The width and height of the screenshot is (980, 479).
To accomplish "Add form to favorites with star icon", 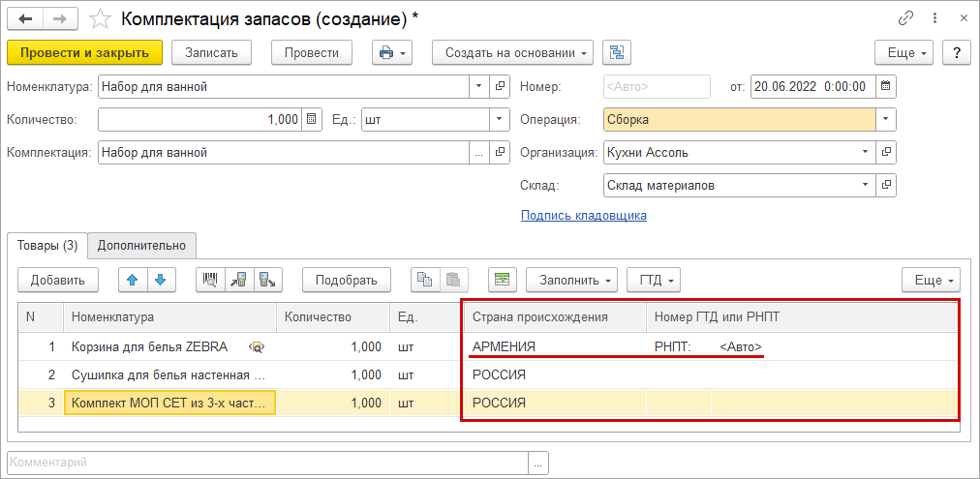I will [99, 17].
